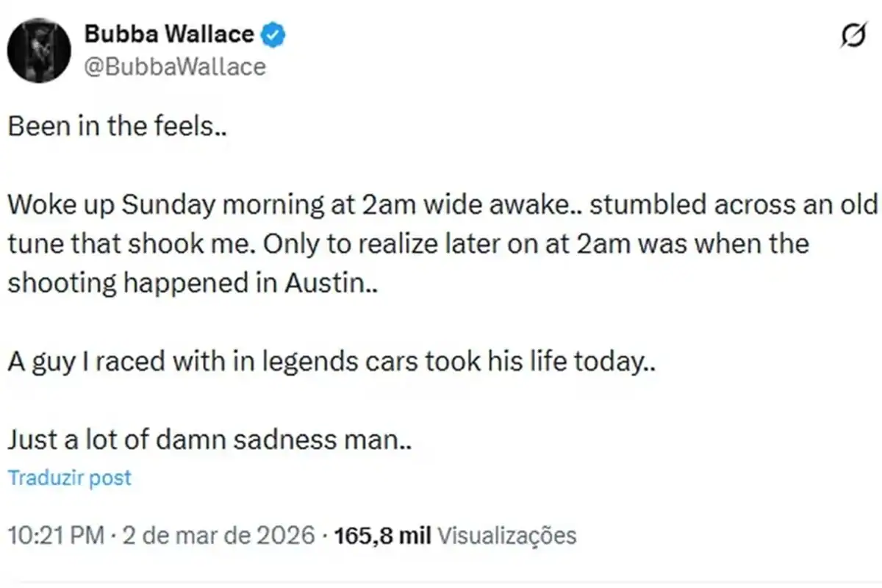Open Bubba Wallace's profile picture

click(x=38, y=50)
